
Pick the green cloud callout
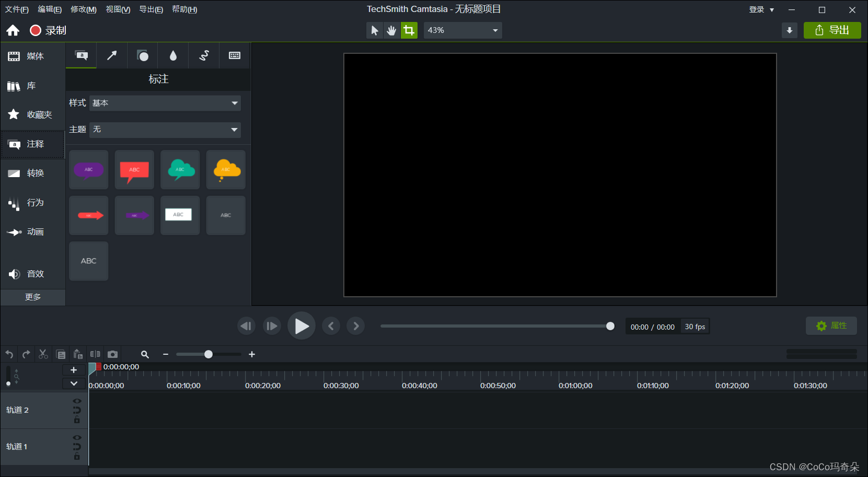click(180, 170)
